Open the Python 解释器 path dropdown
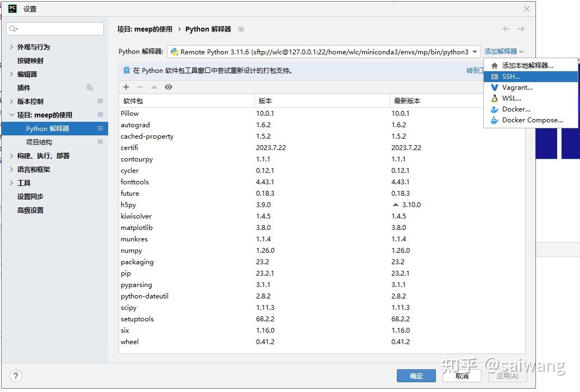 tap(475, 51)
